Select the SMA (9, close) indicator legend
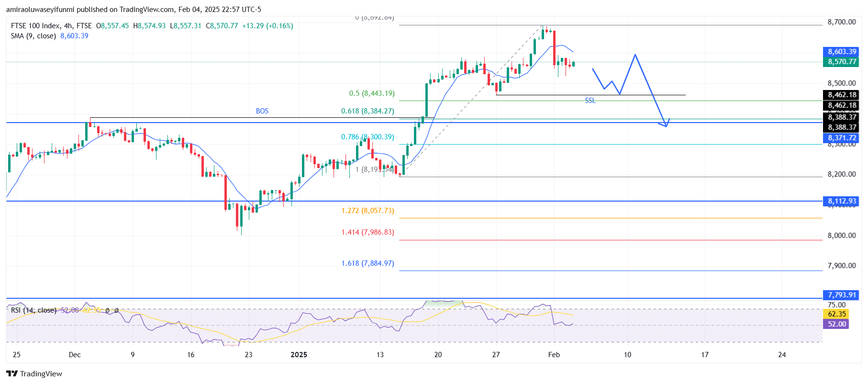 [33, 36]
